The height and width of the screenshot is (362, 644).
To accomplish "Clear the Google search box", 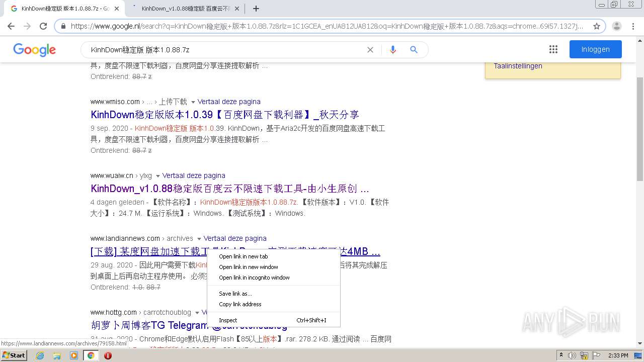I will [x=370, y=50].
